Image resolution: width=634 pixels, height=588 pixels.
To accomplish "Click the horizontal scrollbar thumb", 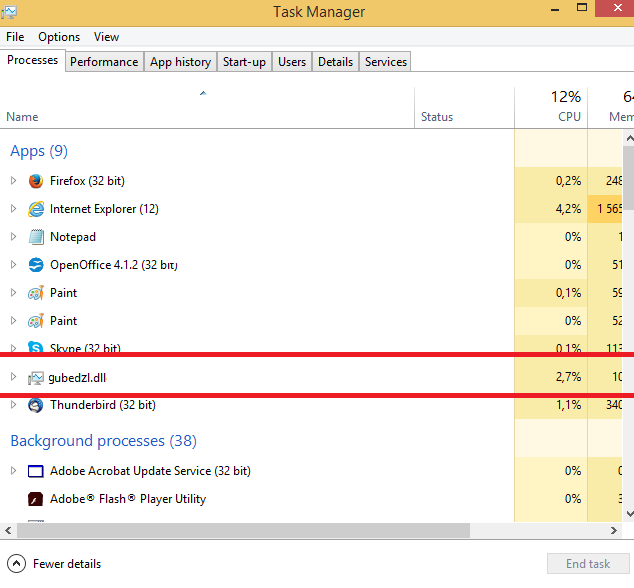I will pos(243,530).
